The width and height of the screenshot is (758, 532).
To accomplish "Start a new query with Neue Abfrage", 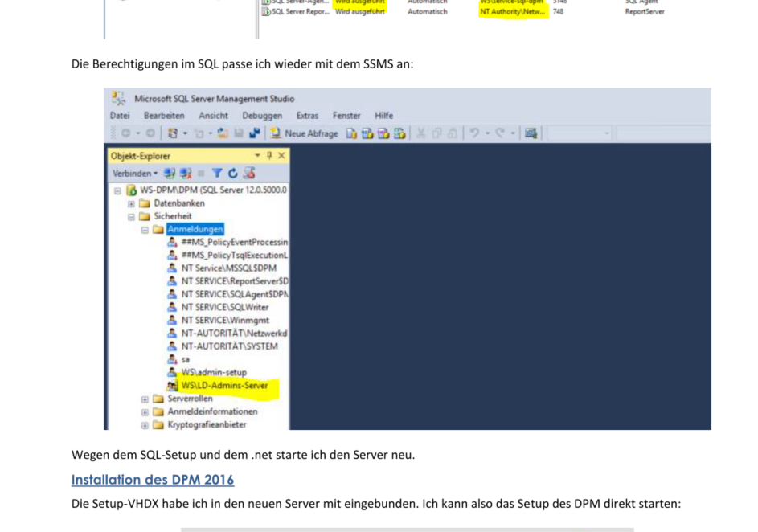I will point(305,133).
